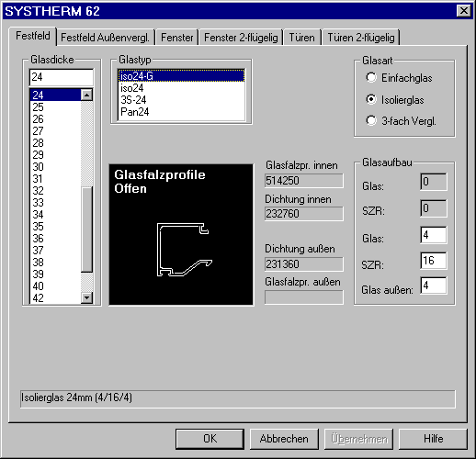Select the Isolierglas radio option
The image size is (476, 459).
click(x=371, y=99)
